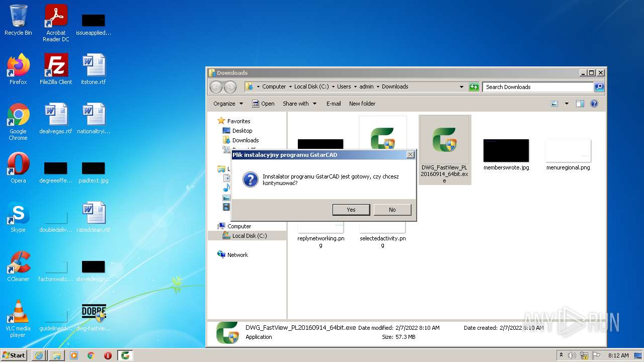Launch Opera from the desktop

pos(18,168)
